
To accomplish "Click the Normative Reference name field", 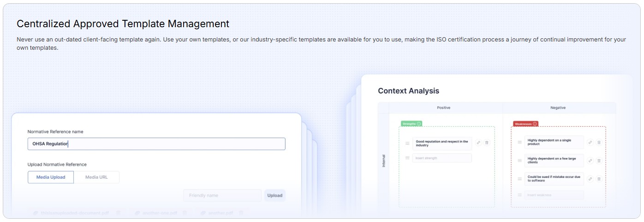I will pyautogui.click(x=156, y=144).
